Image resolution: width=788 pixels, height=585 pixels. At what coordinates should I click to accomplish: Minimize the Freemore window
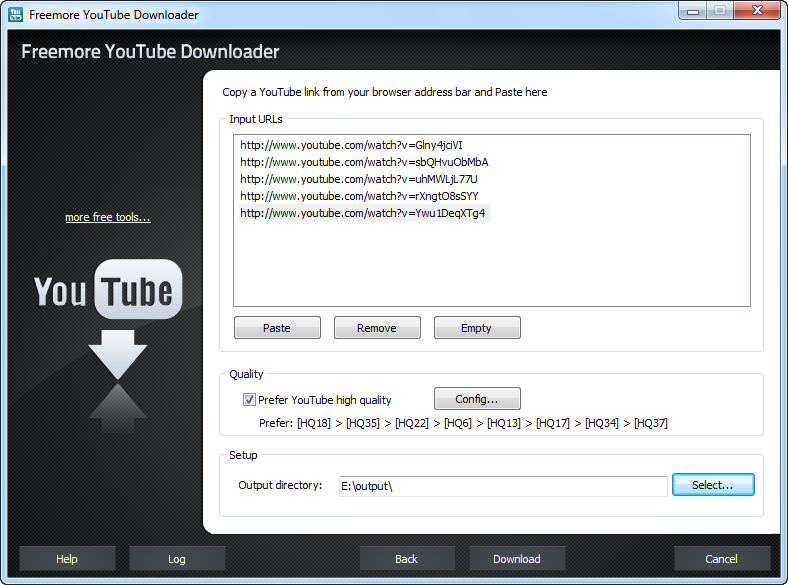click(693, 11)
